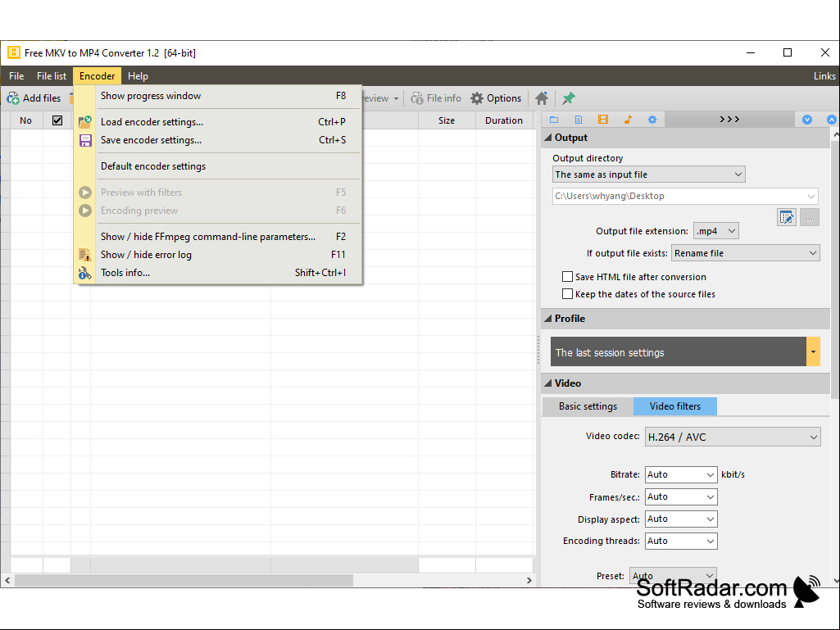The height and width of the screenshot is (630, 840).
Task: Click the edit output directory icon
Action: 787,217
